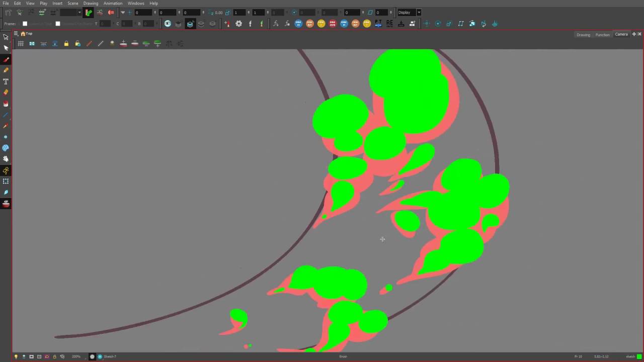Check the first Frame checkbox
This screenshot has width=644, height=362.
25,24
